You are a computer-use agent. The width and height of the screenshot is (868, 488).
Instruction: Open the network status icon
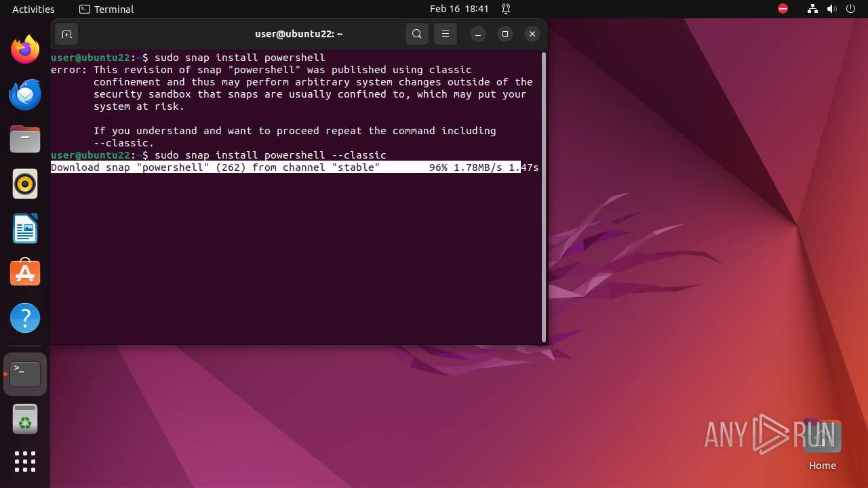813,9
